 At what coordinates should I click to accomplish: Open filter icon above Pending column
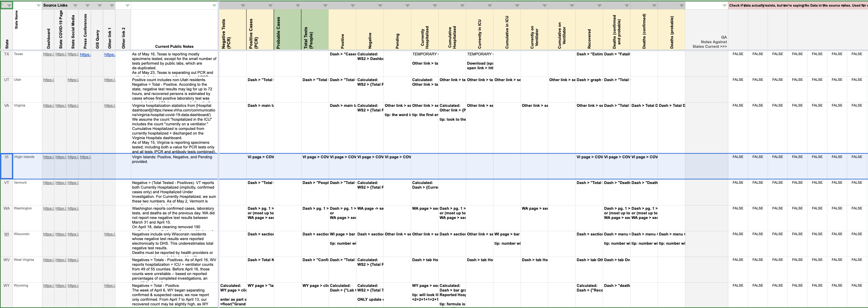pos(407,6)
